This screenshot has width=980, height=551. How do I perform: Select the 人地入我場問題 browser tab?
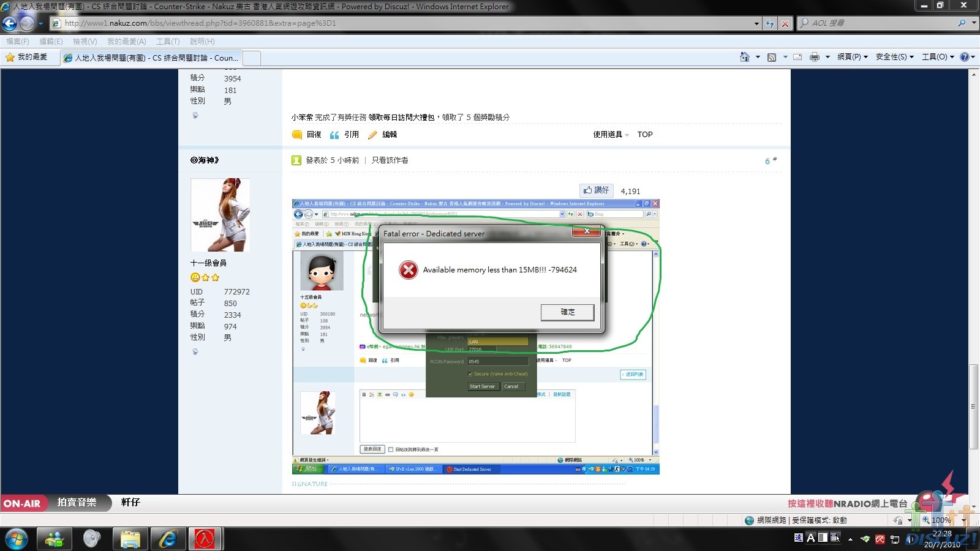click(152, 58)
